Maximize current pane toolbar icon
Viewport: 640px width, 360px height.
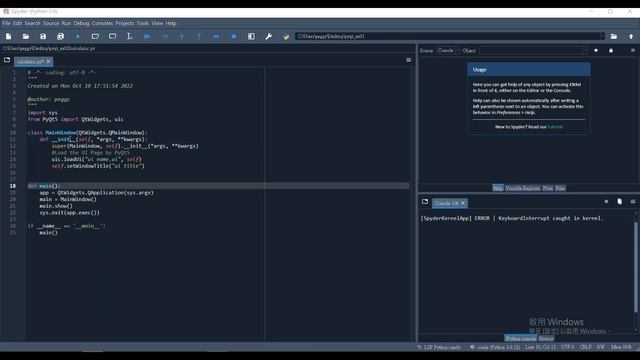point(251,36)
